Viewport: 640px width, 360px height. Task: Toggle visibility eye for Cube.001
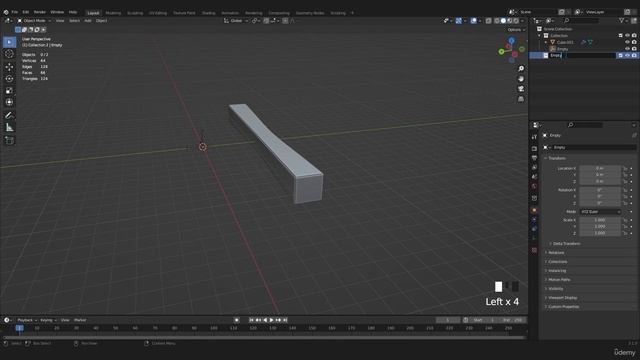(x=627, y=42)
